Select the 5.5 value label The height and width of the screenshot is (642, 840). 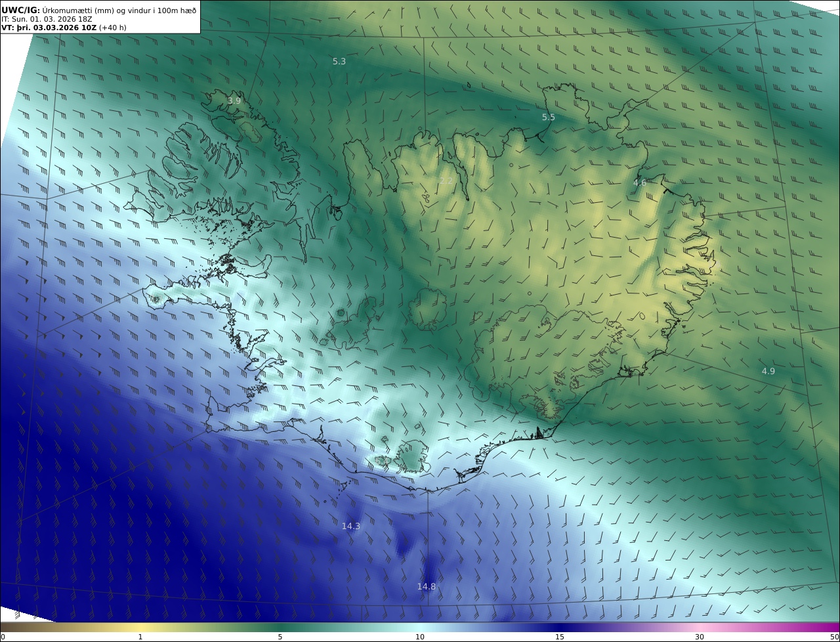549,117
